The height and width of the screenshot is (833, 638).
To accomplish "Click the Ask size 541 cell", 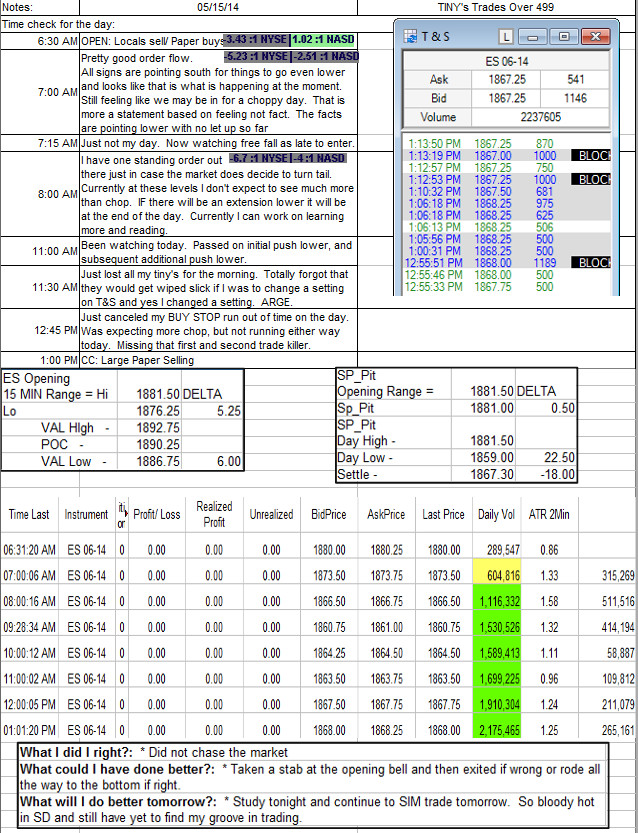I will click(575, 80).
